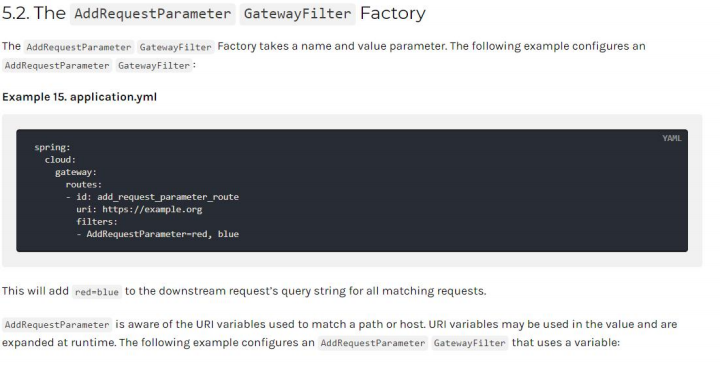
Task: Click the 'routes:' line in code block
Action: (84, 184)
